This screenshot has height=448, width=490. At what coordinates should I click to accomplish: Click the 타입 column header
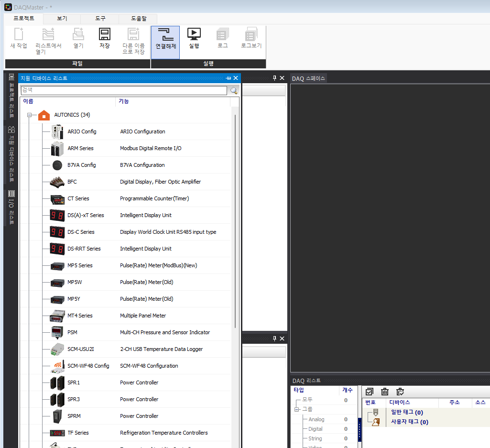coord(315,390)
